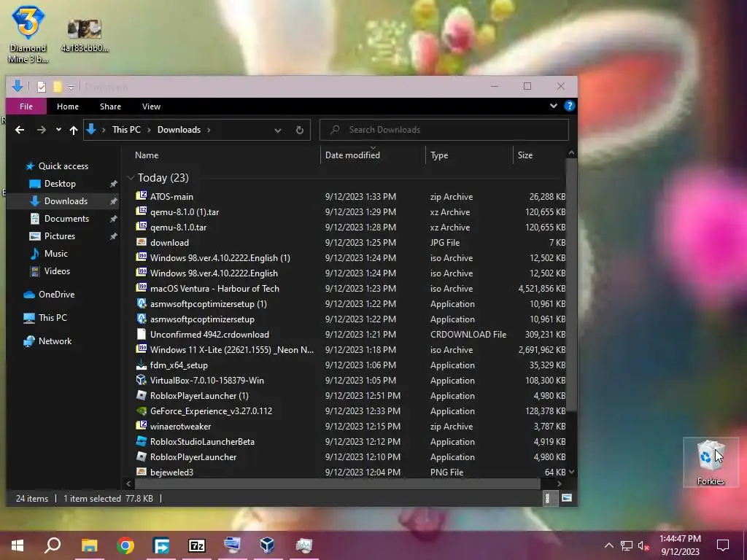The image size is (747, 560).
Task: Open the Diamond Mine 3 desktop shortcut
Action: pyautogui.click(x=28, y=34)
